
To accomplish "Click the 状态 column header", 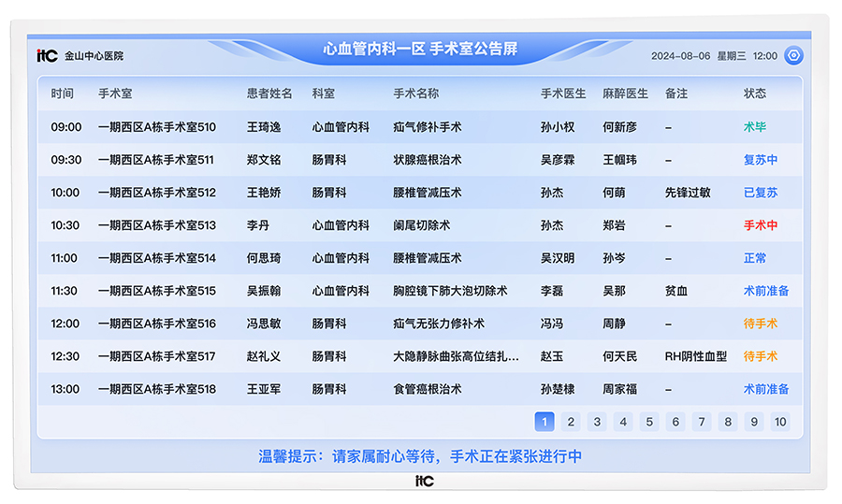I will [x=755, y=94].
